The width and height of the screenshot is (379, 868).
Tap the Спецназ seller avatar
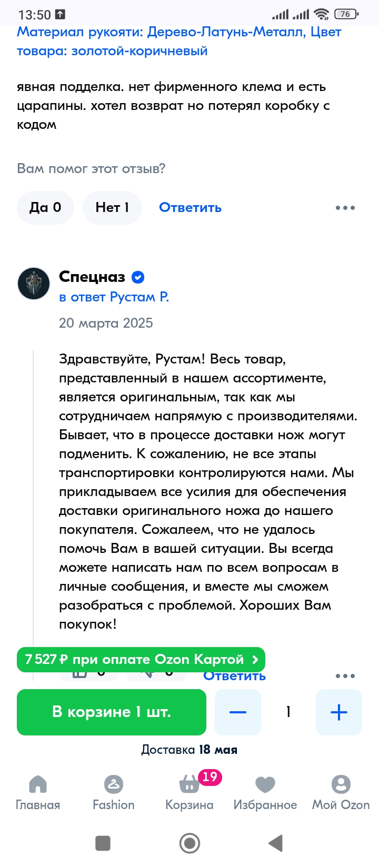(34, 283)
